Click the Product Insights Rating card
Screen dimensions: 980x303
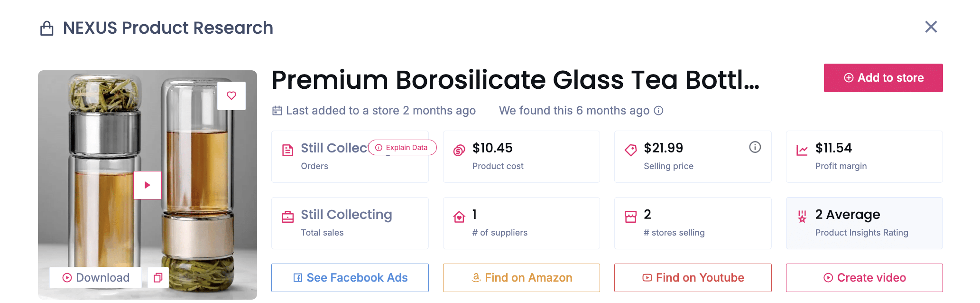point(864,223)
